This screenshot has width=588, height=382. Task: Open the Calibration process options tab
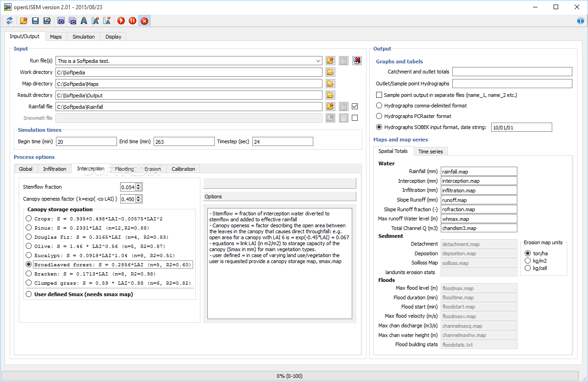click(183, 169)
